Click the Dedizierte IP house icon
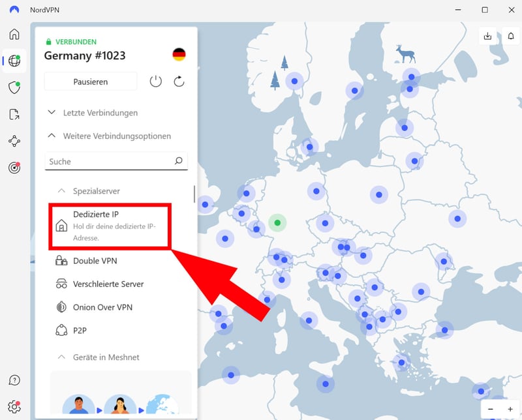The height and width of the screenshot is (420, 522). tap(61, 226)
